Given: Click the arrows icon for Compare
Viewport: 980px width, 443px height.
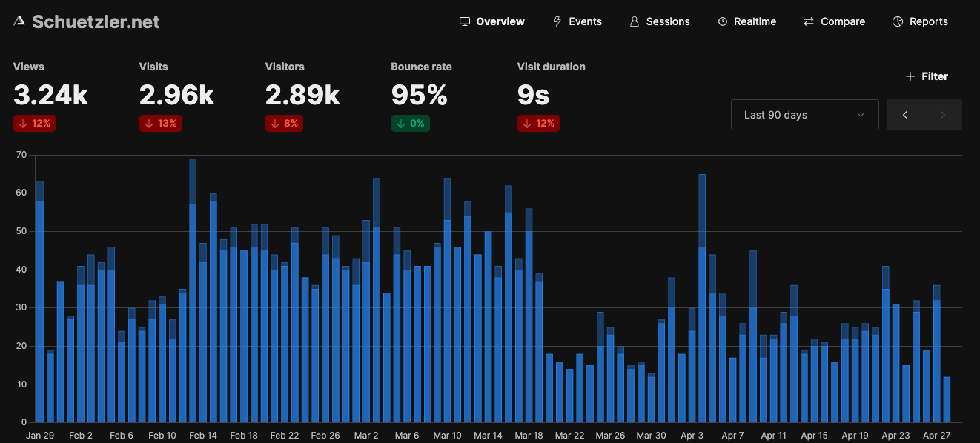Looking at the screenshot, I should point(809,21).
